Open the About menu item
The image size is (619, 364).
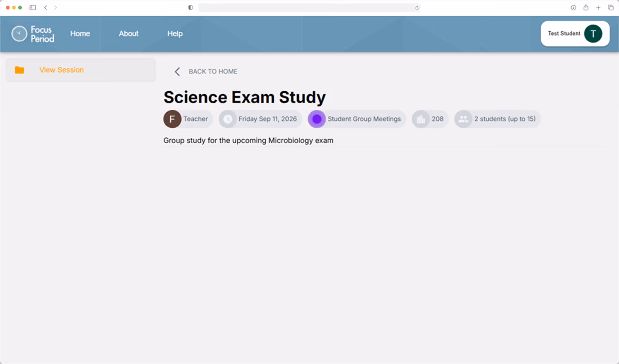click(129, 34)
